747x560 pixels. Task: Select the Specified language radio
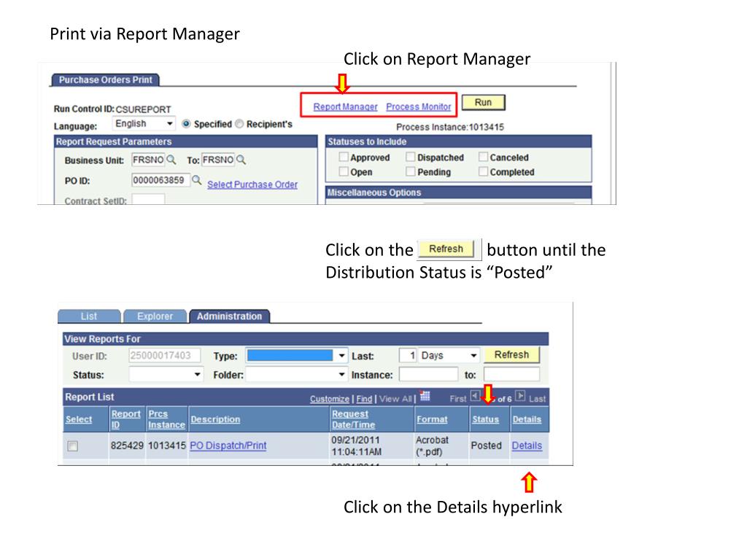[x=186, y=124]
